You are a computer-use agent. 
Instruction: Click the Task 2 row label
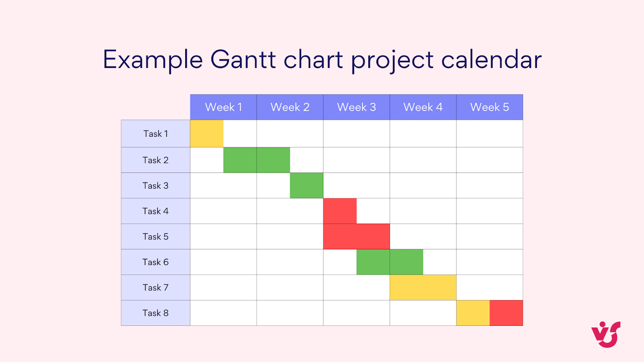tap(156, 160)
